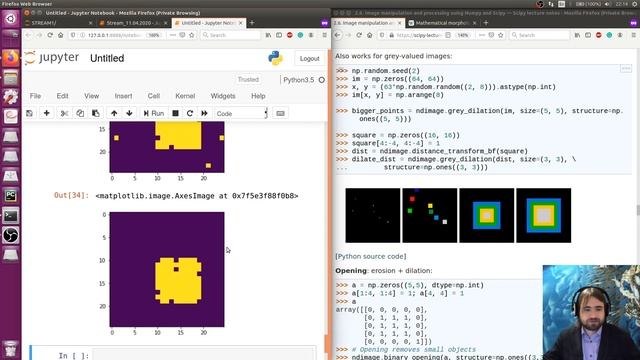The image size is (640, 360).
Task: Focus the Search box in Jupyter window
Action: [x=231, y=35]
